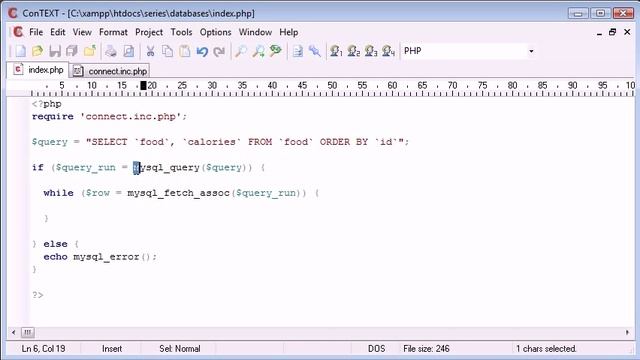Click the Insert mode status indicator
This screenshot has width=640, height=360.
pos(112,349)
